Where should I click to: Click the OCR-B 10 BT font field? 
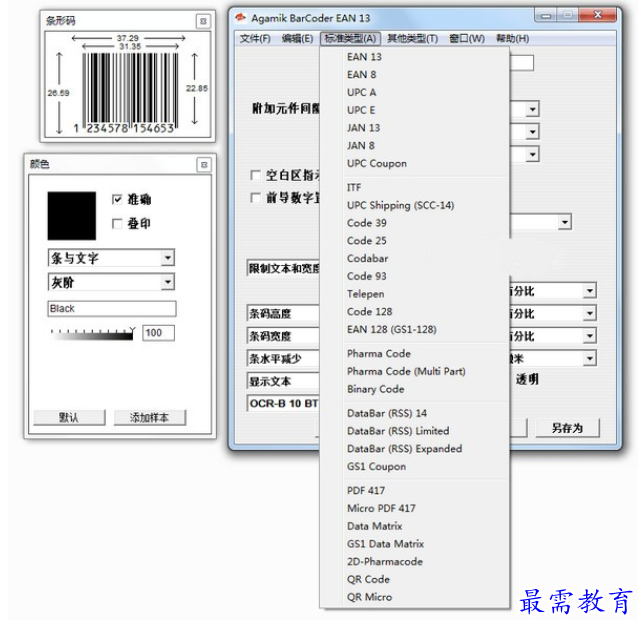[283, 404]
